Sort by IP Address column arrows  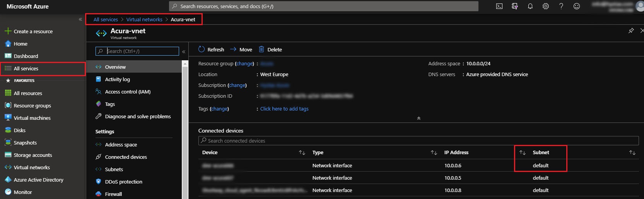[523, 153]
